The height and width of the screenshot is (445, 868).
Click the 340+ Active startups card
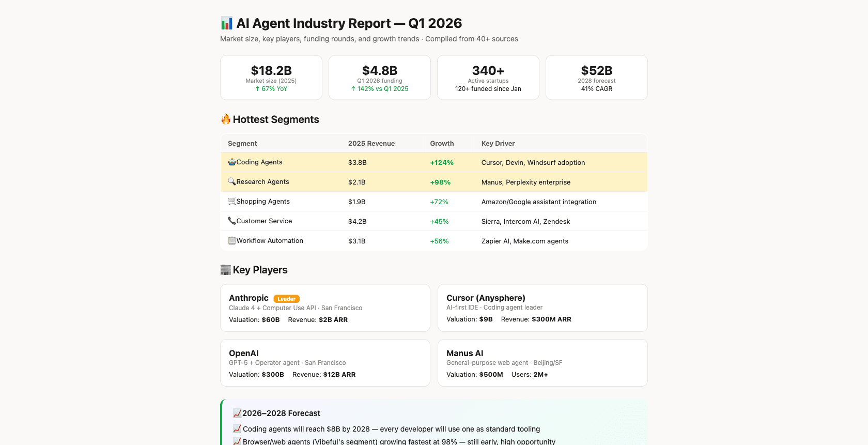[488, 78]
